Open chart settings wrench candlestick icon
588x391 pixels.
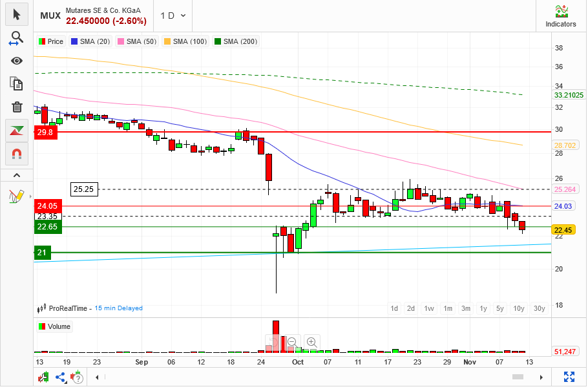[43, 377]
